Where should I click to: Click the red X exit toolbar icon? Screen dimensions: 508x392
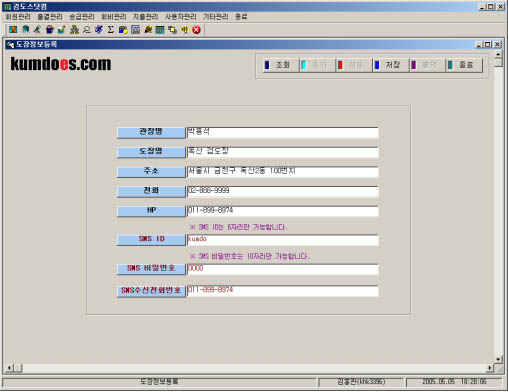click(197, 30)
